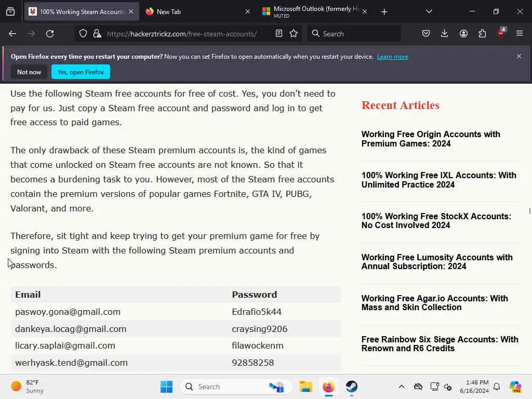
Task: Click the page vertical scrollbar thumb
Action: tap(529, 211)
